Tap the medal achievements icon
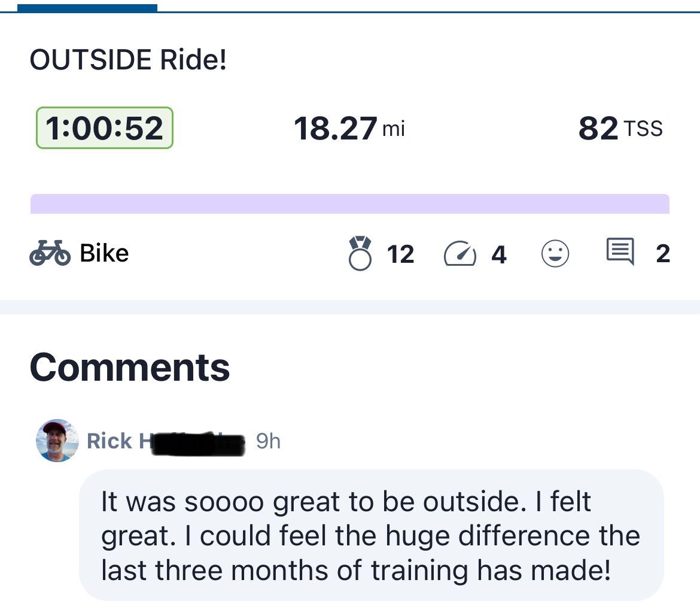The image size is (700, 610). [360, 254]
